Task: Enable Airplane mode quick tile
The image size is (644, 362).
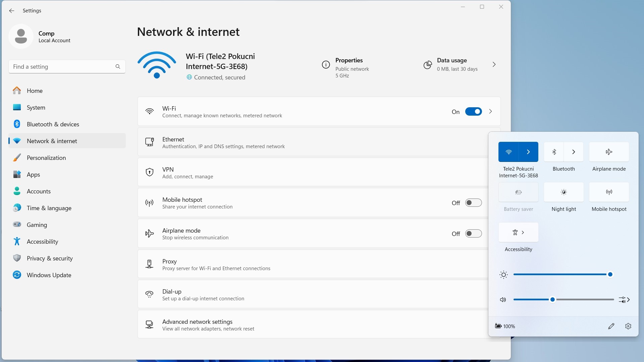Action: click(x=609, y=152)
